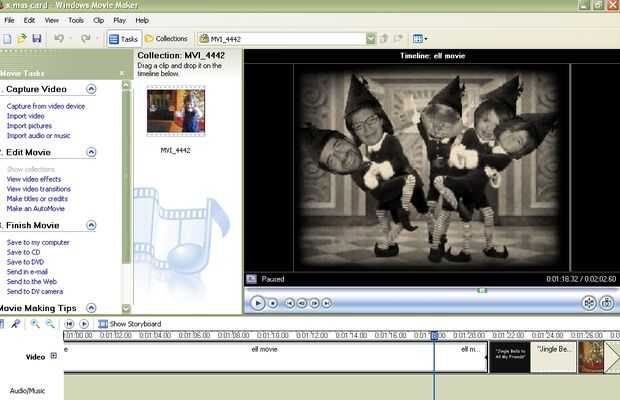Viewport: 620px width, 400px height.
Task: Select the black title clip on the timeline
Action: pos(510,357)
